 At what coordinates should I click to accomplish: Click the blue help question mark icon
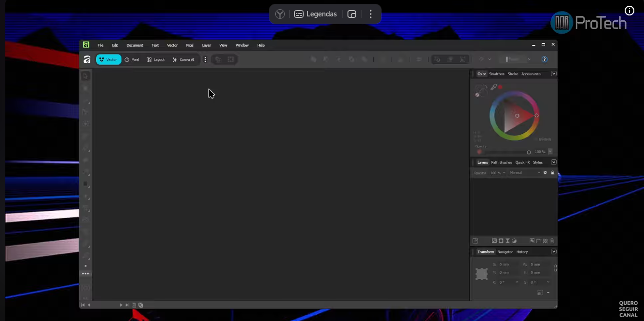click(545, 59)
